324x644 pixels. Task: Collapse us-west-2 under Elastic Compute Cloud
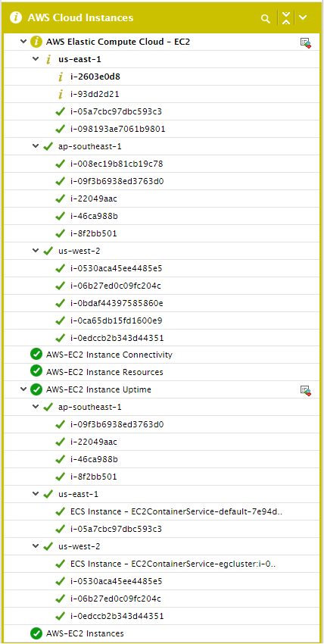tap(36, 251)
